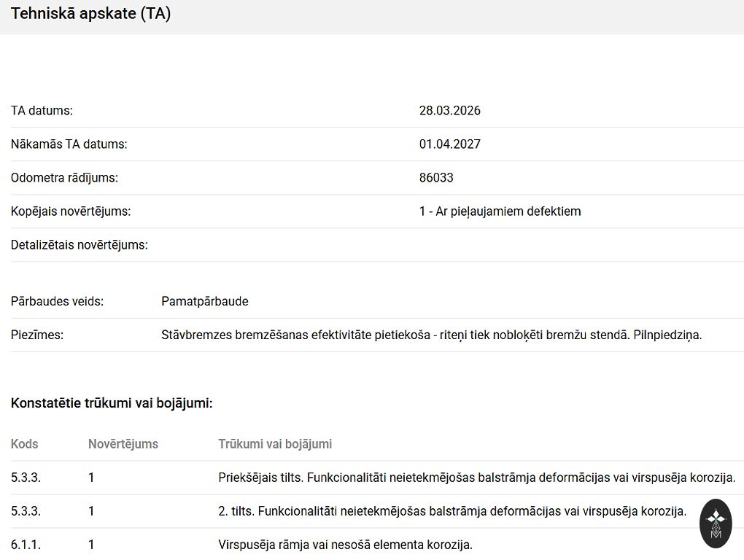Click the Stāvbremzes notes text
The image size is (744, 560).
pos(431,335)
